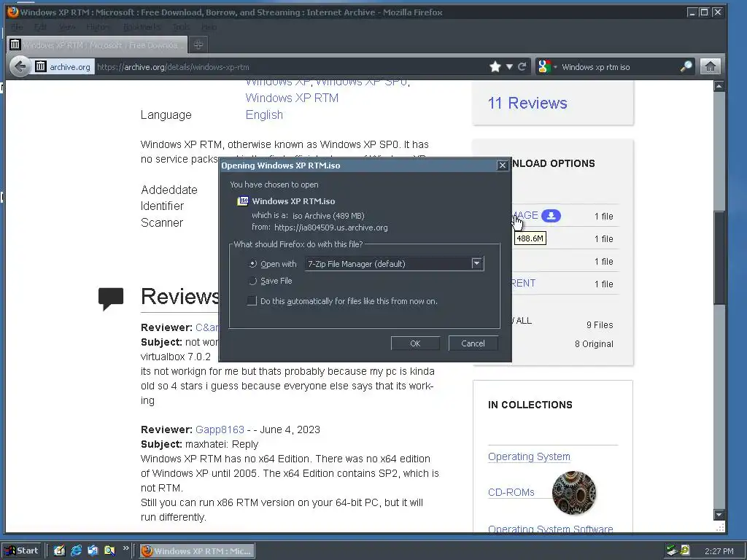Image resolution: width=747 pixels, height=560 pixels.
Task: Bookmark this page with the star icon
Action: pos(495,66)
